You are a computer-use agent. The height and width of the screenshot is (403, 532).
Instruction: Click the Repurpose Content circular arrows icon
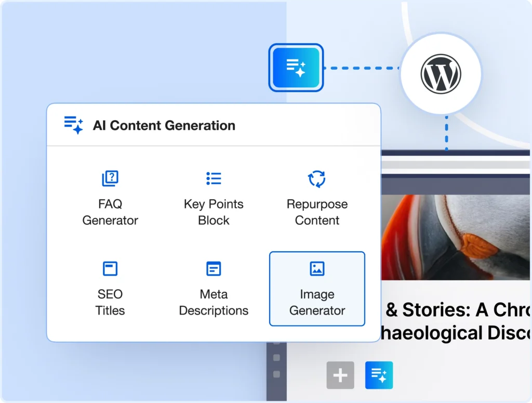coord(317,178)
